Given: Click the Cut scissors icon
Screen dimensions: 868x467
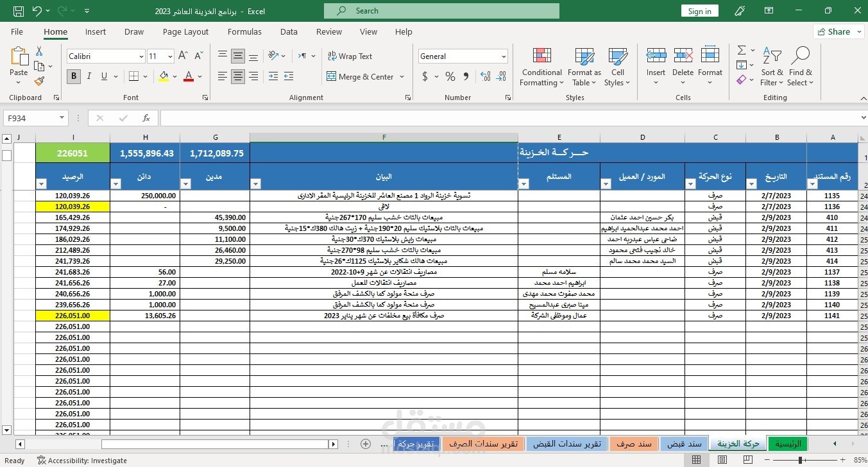Looking at the screenshot, I should coord(39,51).
